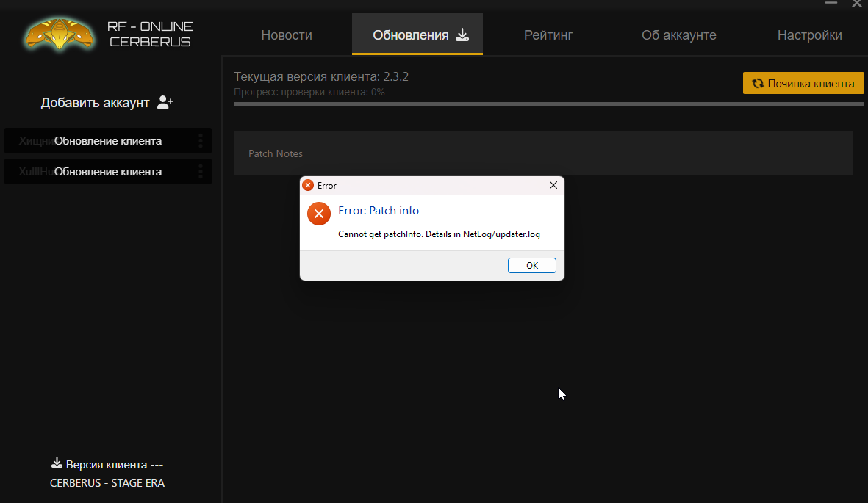
Task: Close the launcher window with the top-right X
Action: tap(856, 4)
